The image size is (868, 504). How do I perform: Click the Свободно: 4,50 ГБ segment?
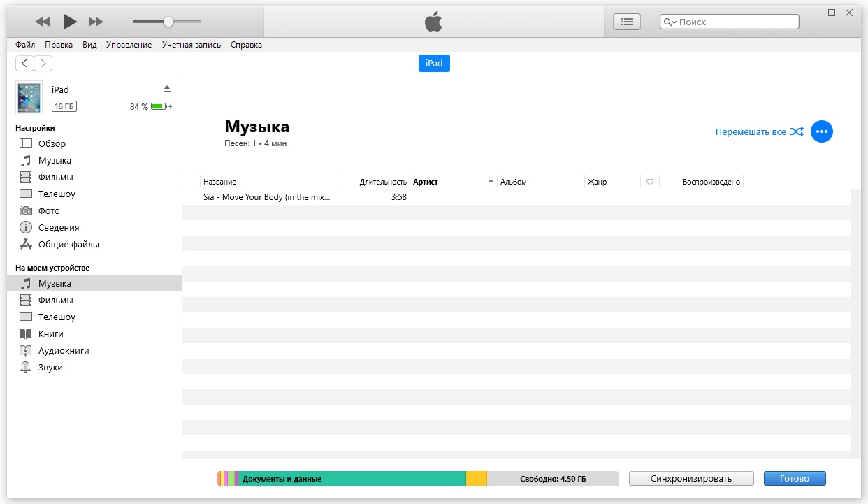(x=553, y=479)
